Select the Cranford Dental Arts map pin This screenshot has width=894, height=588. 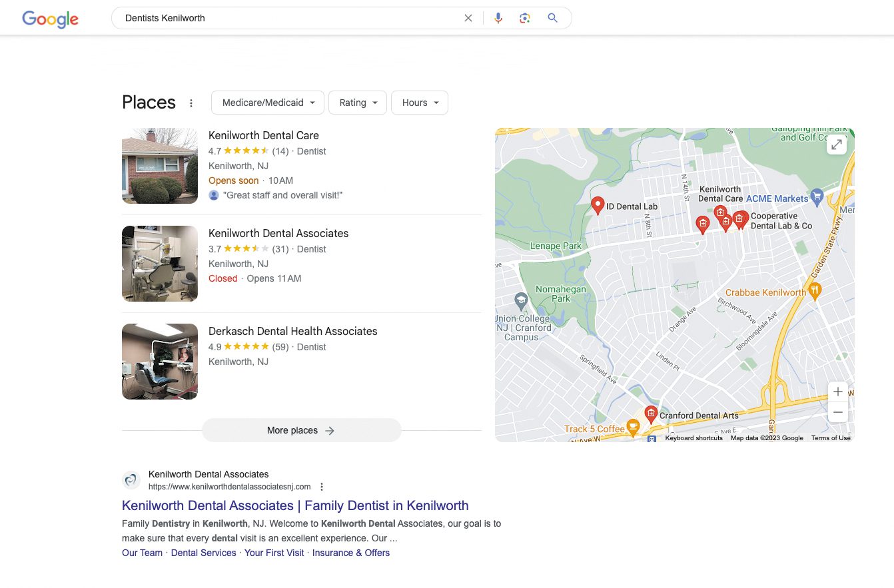coord(651,414)
